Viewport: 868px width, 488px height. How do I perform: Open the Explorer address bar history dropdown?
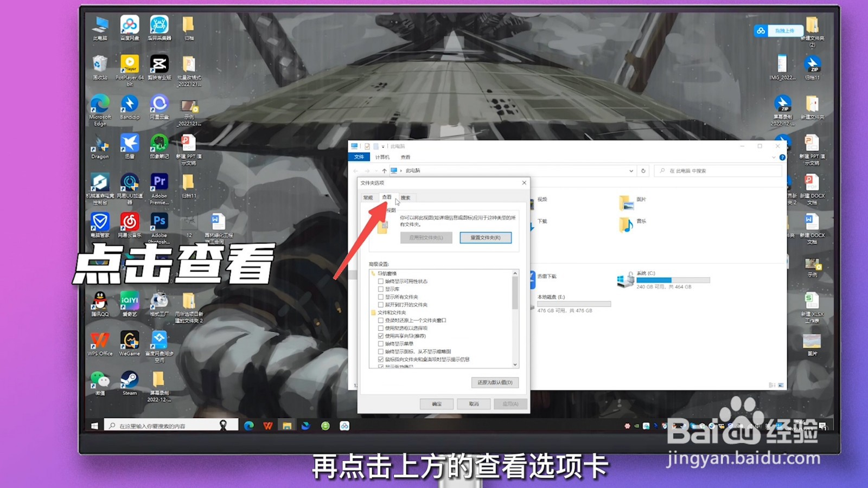(631, 171)
